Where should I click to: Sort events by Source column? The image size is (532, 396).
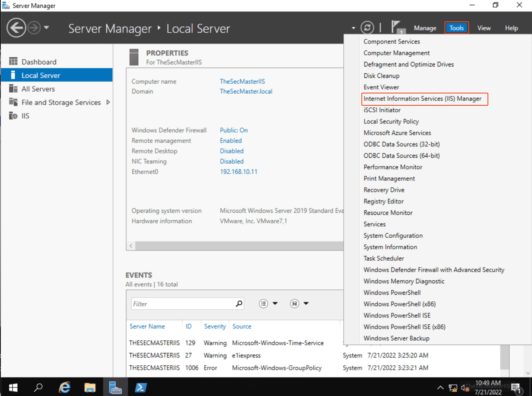pyautogui.click(x=242, y=326)
